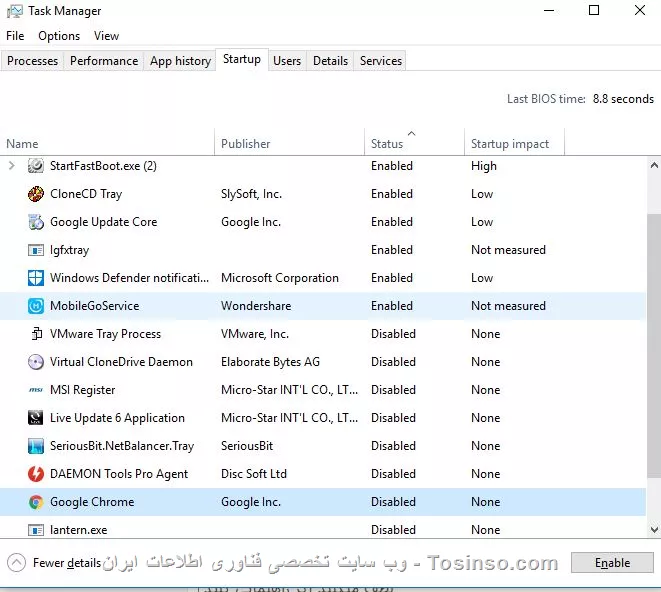Click the MobileGoService icon
Image resolution: width=661 pixels, height=592 pixels.
tap(36, 306)
